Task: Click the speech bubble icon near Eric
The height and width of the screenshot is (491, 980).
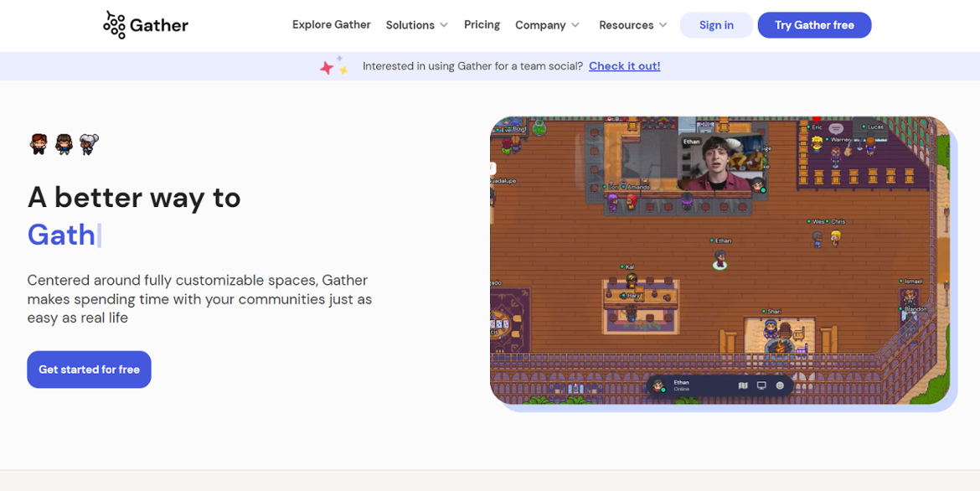Action: pyautogui.click(x=836, y=128)
